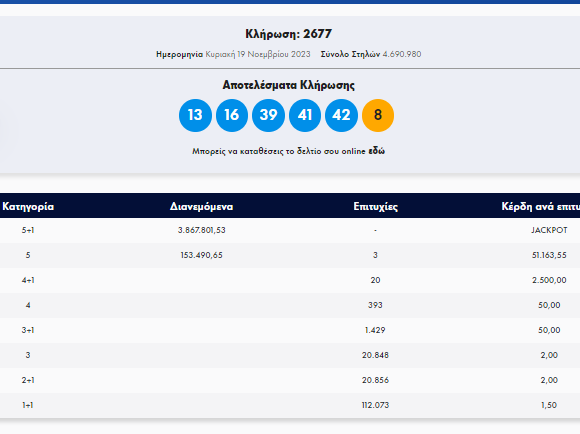Select blue ball number 16
Viewport: 580px width, 434px height.
click(x=232, y=115)
